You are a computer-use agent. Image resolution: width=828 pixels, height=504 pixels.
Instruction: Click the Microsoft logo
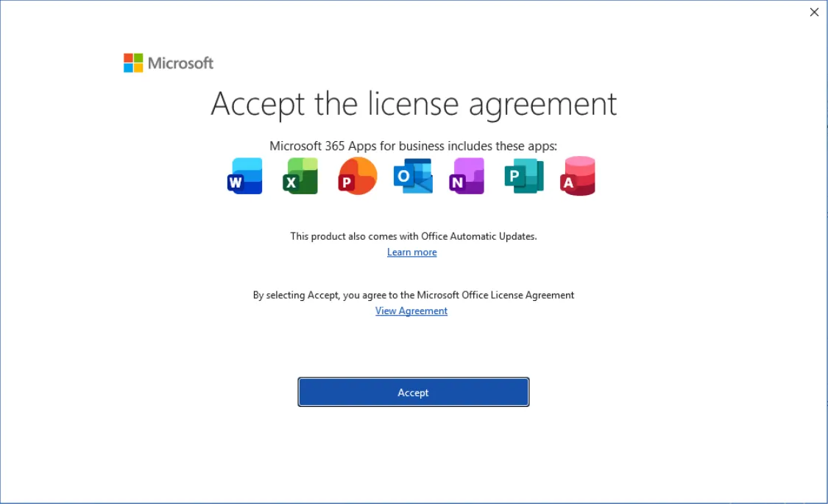click(169, 63)
